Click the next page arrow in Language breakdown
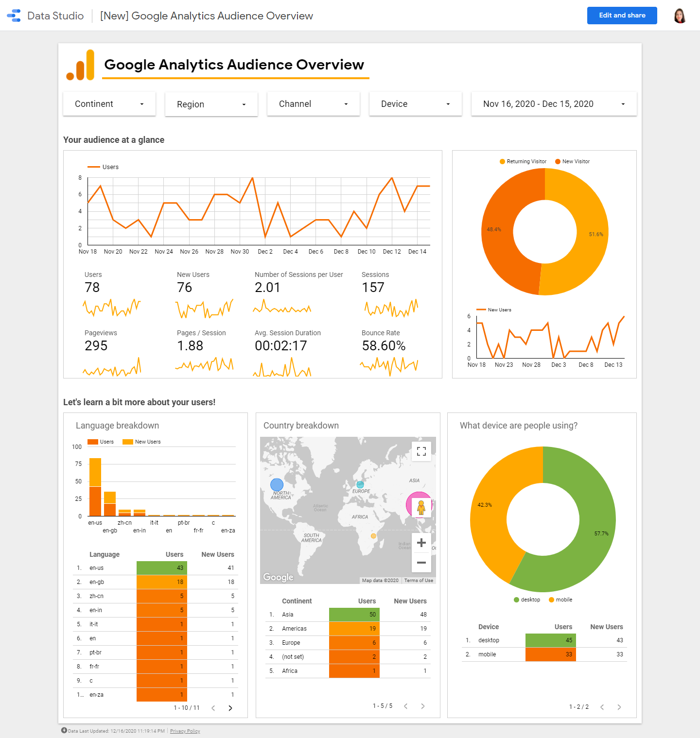This screenshot has width=700, height=738. (230, 708)
